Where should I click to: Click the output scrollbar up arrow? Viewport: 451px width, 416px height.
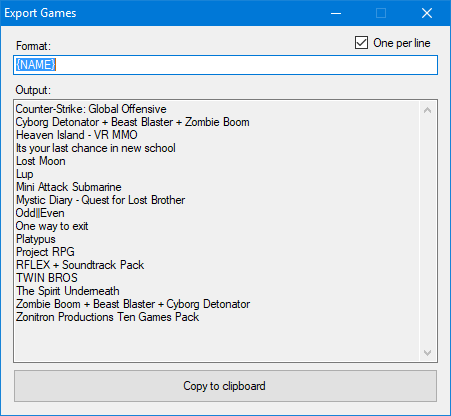pos(427,110)
